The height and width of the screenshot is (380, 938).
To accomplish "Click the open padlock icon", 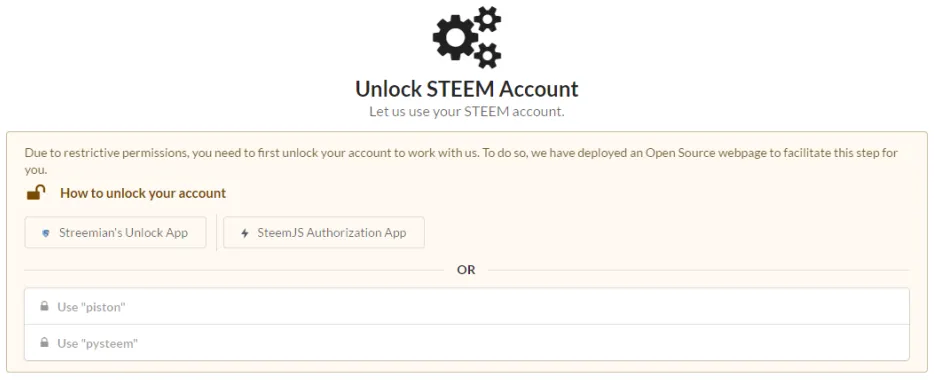I will tap(36, 193).
